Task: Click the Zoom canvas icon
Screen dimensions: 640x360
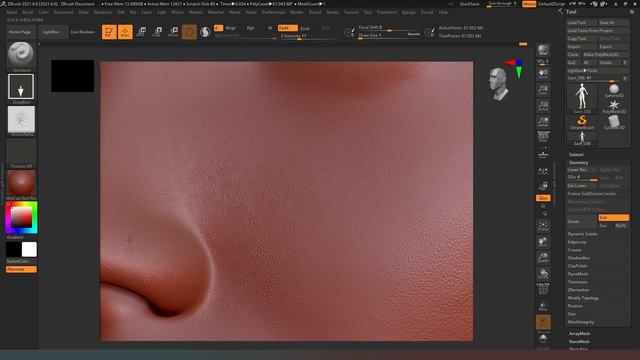Action: (x=543, y=90)
